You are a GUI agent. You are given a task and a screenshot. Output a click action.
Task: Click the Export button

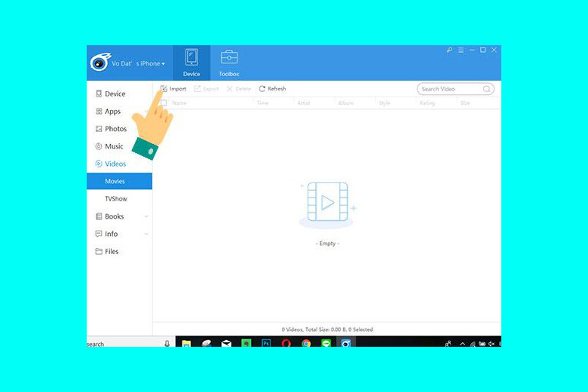[207, 89]
